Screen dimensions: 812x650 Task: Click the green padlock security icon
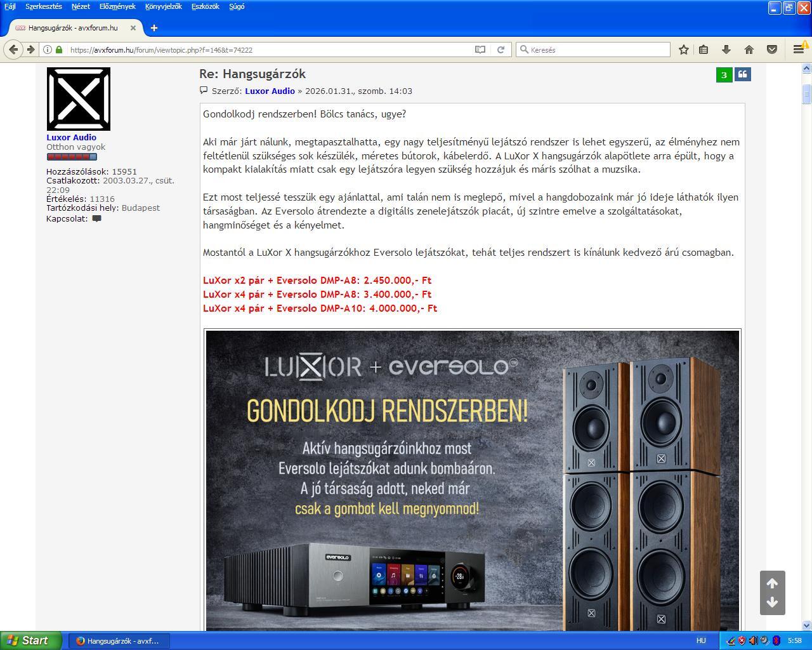(59, 50)
